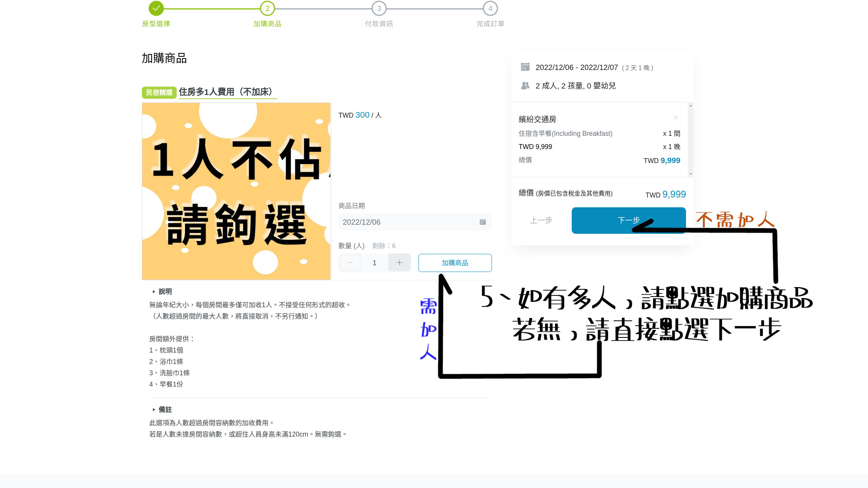Click the booking dates calendar icon
Screen dimensions: 868x488
coord(525,67)
